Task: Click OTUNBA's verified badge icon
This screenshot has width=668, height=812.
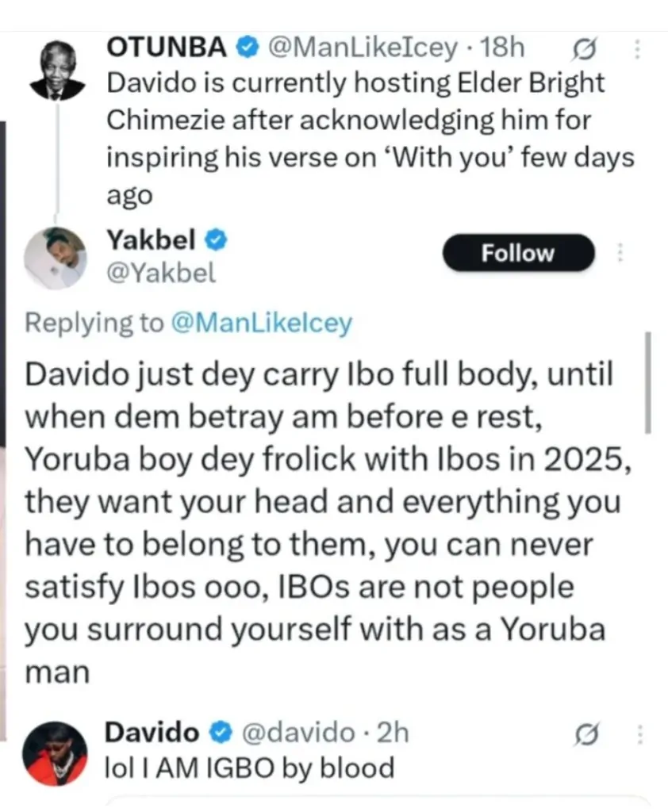Action: 248,49
